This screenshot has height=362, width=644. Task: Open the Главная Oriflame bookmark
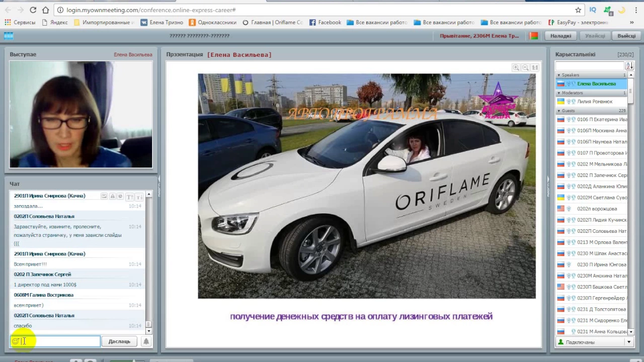click(x=273, y=23)
